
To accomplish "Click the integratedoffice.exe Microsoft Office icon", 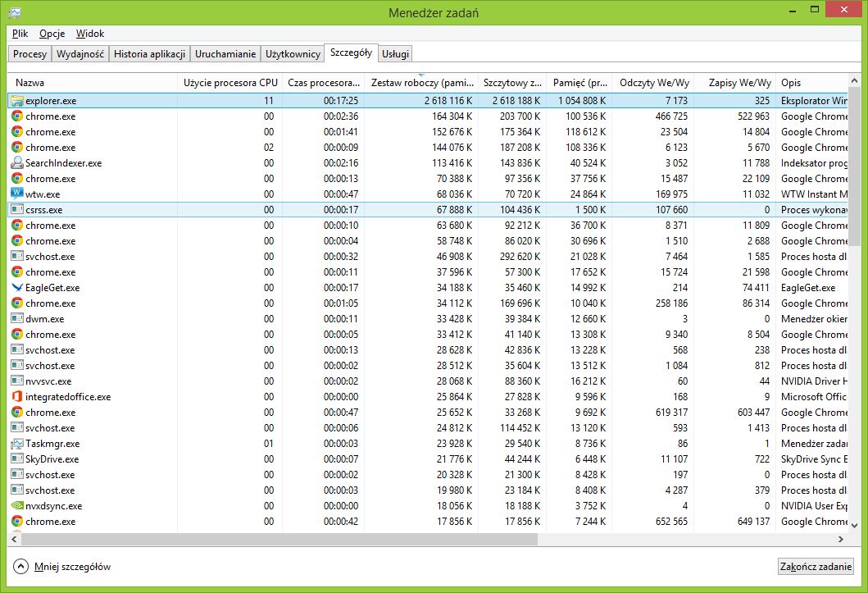I will tap(16, 397).
